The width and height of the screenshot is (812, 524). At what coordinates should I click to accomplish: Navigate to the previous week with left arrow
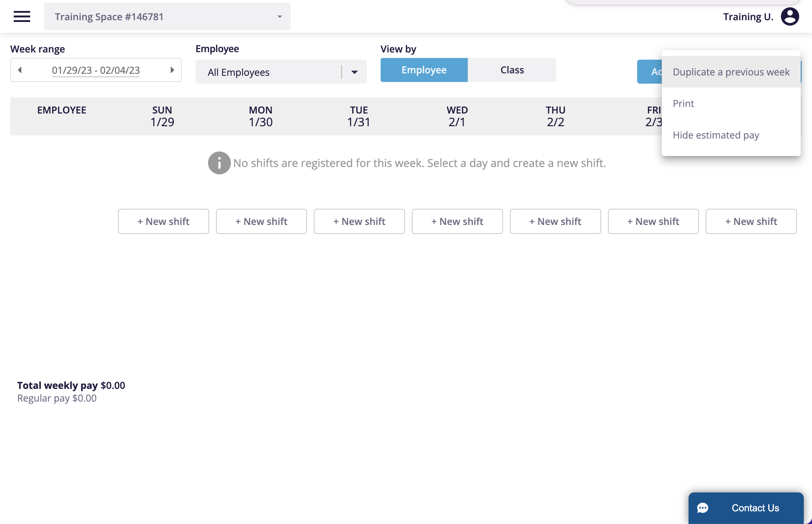tap(20, 70)
